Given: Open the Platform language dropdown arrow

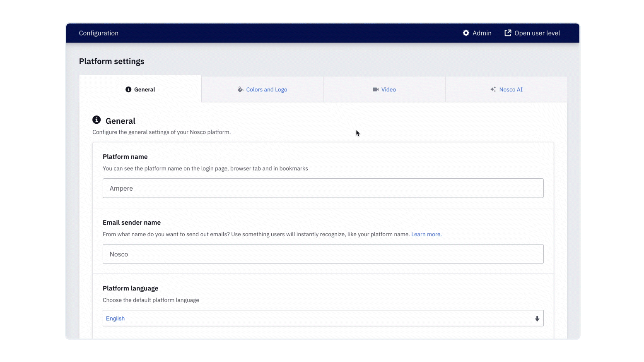Looking at the screenshot, I should pos(537,319).
